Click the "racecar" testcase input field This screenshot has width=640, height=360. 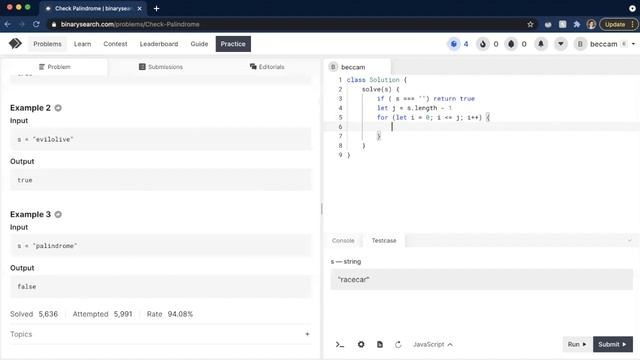click(x=482, y=280)
